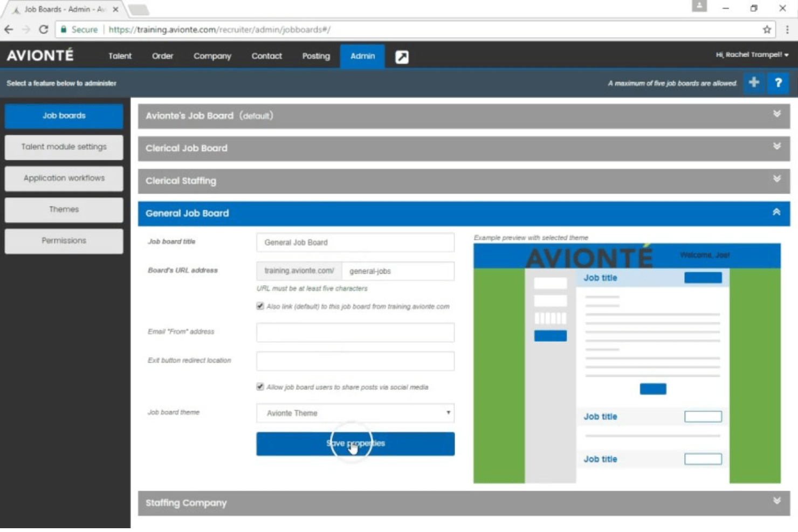798x532 pixels.
Task: Open the Posting menu
Action: tap(316, 56)
